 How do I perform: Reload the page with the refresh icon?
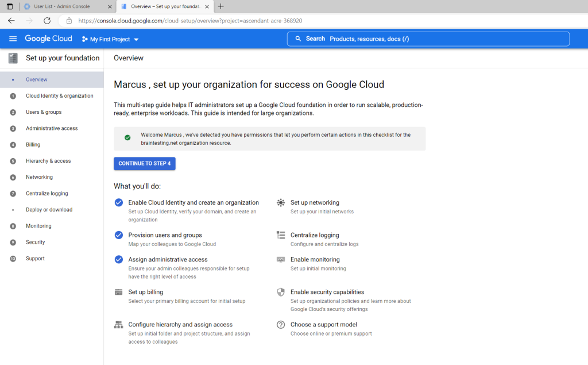[47, 21]
